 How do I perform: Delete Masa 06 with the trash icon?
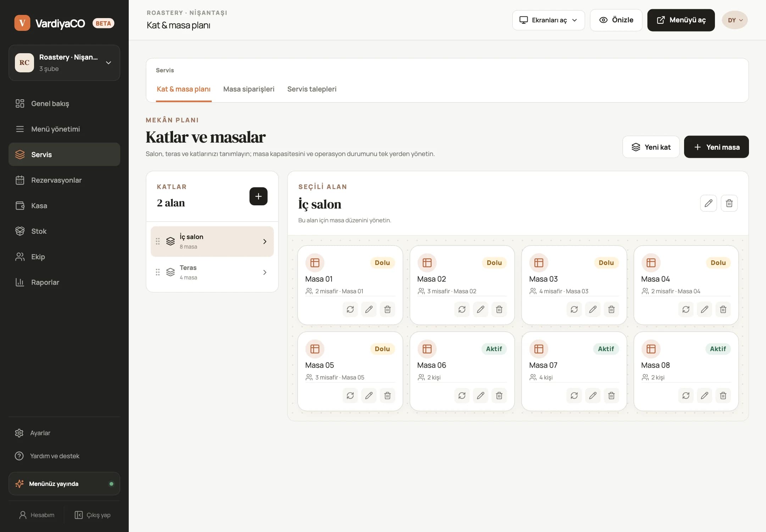coord(499,395)
